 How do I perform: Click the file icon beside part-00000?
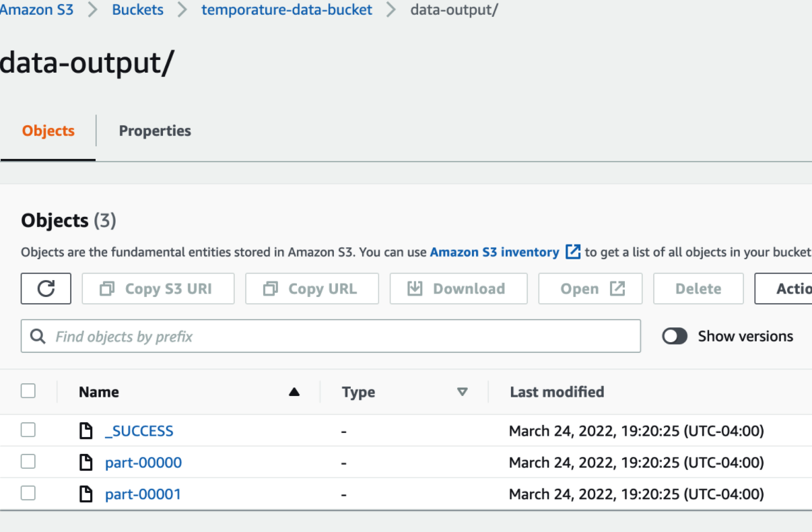click(86, 463)
